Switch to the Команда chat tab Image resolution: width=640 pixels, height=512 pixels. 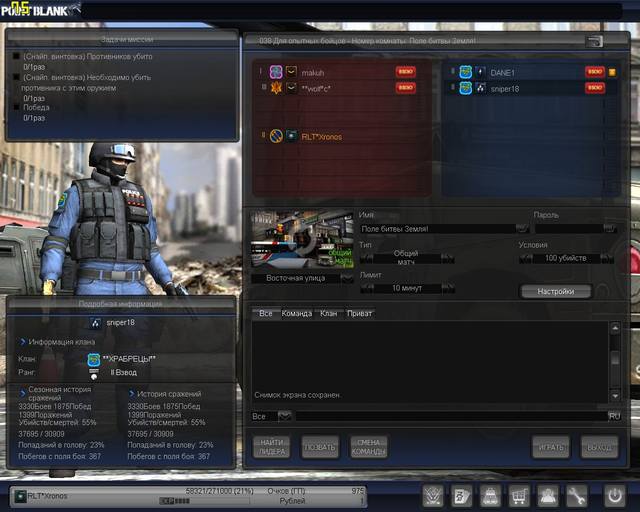[x=297, y=313]
